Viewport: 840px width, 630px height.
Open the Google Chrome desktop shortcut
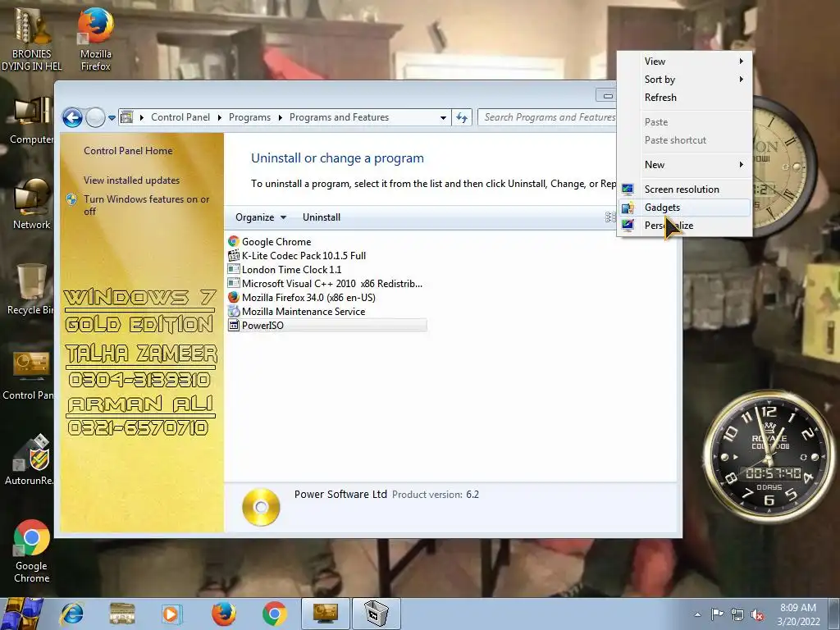point(31,550)
